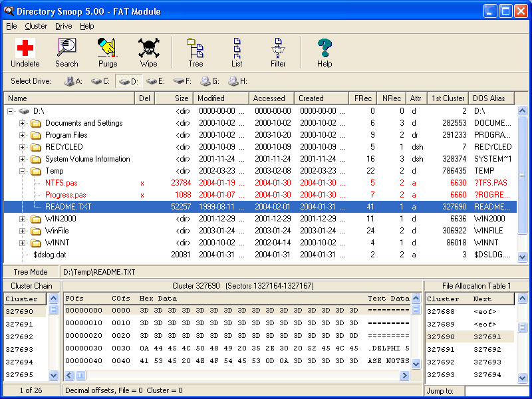Image resolution: width=532 pixels, height=399 pixels.
Task: Select cluster 327691 in Cluster Chain
Action: 19,325
